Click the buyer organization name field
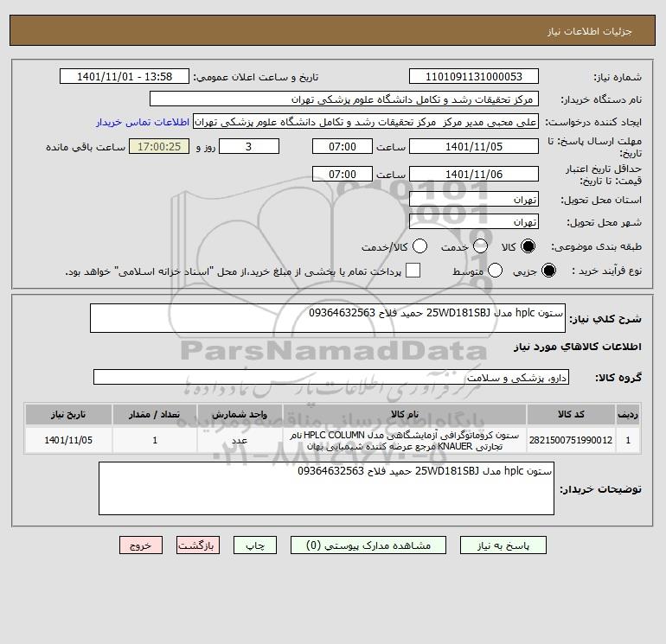Screen dimensions: 666x644 pyautogui.click(x=344, y=99)
